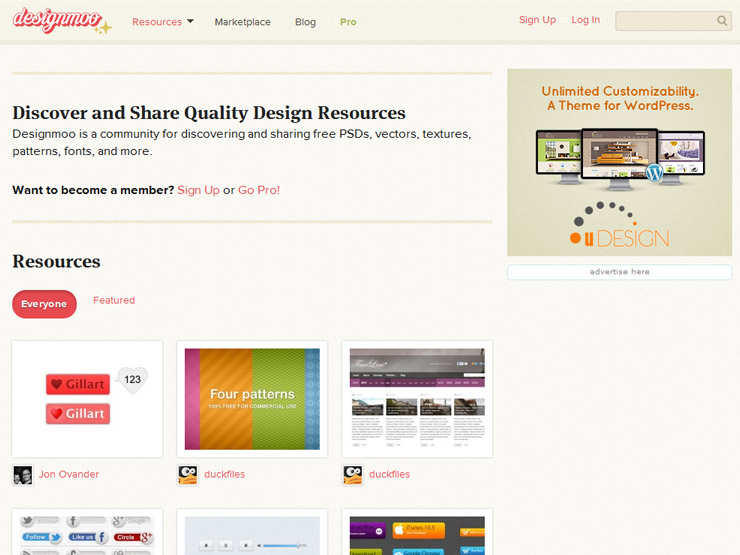Click the designmoo logo
The image size is (740, 555).
tap(57, 20)
